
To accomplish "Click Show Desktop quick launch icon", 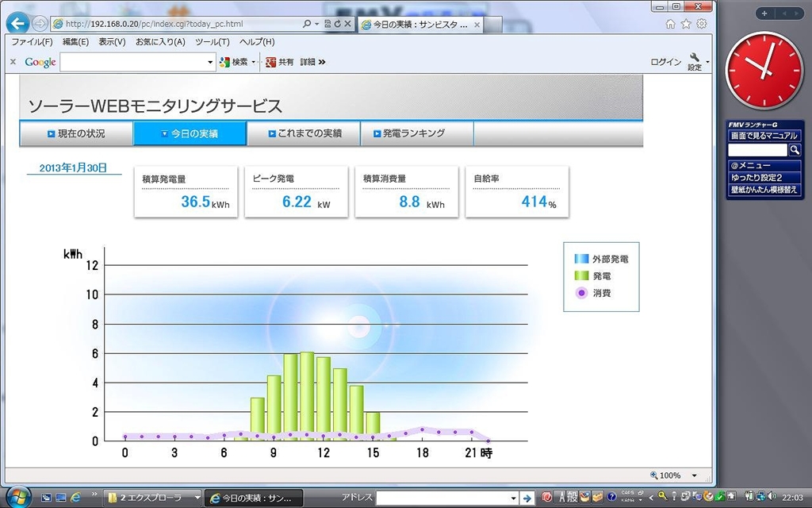I will click(60, 498).
